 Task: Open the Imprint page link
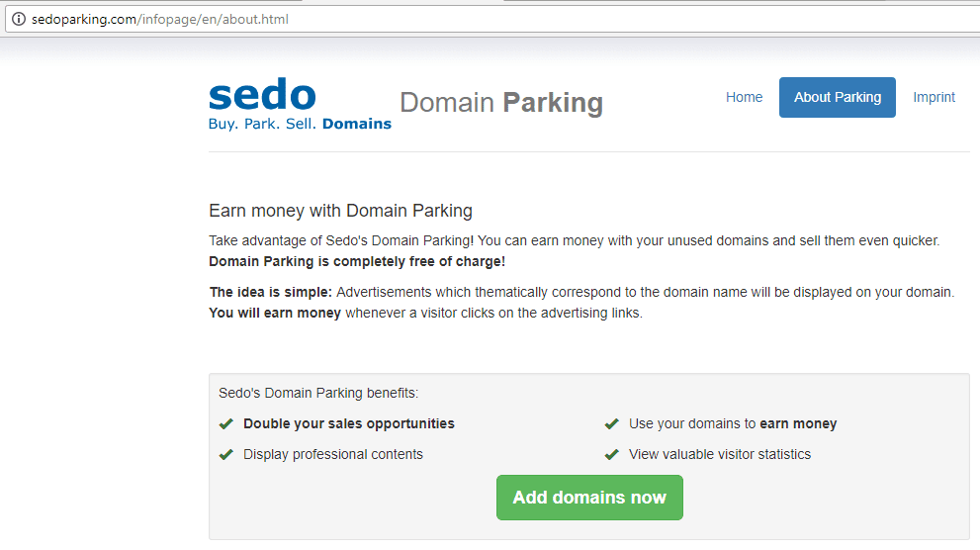[934, 98]
